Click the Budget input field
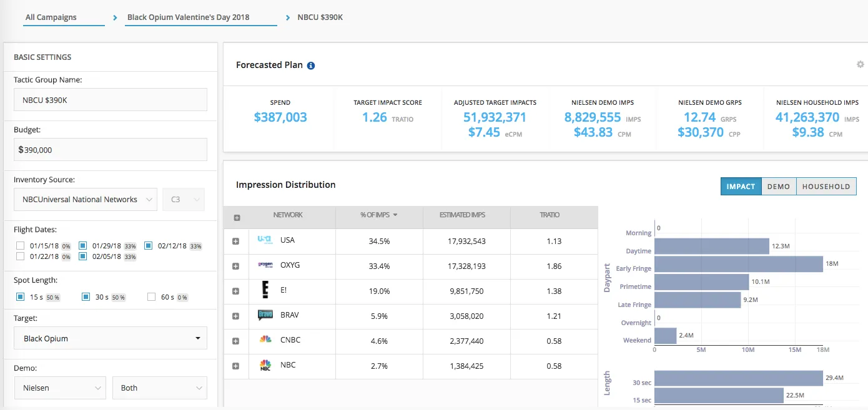 click(111, 150)
